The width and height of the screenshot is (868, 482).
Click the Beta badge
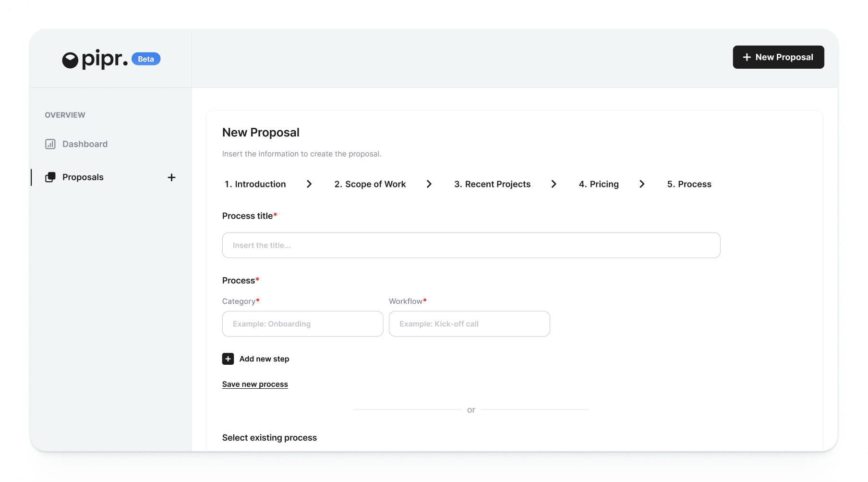click(146, 59)
